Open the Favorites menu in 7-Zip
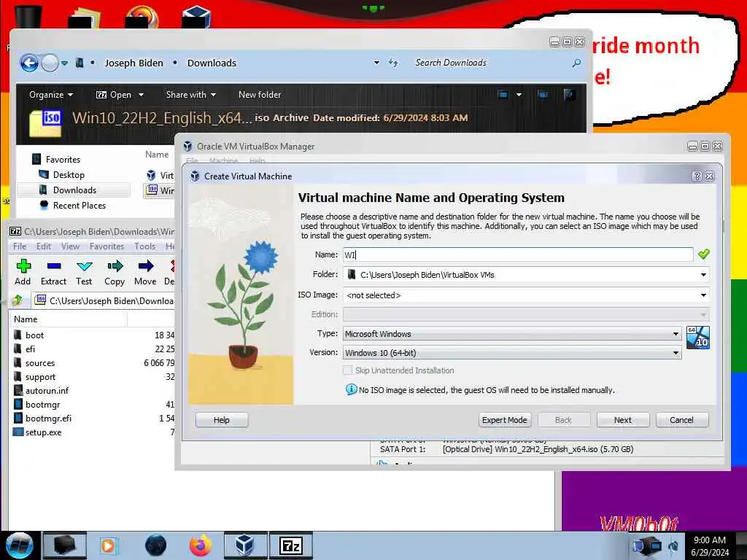This screenshot has width=747, height=560. (x=107, y=246)
